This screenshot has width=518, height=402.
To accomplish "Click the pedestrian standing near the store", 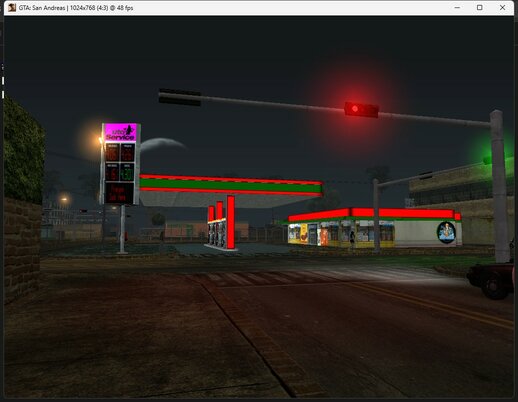I will (352, 239).
